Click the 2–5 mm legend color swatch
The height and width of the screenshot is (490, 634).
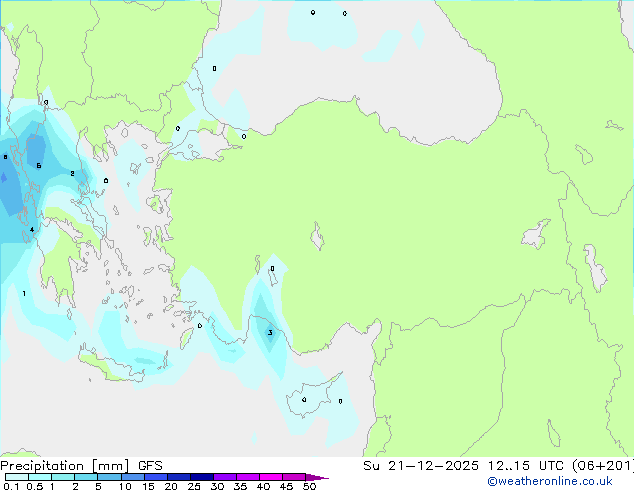pyautogui.click(x=86, y=477)
